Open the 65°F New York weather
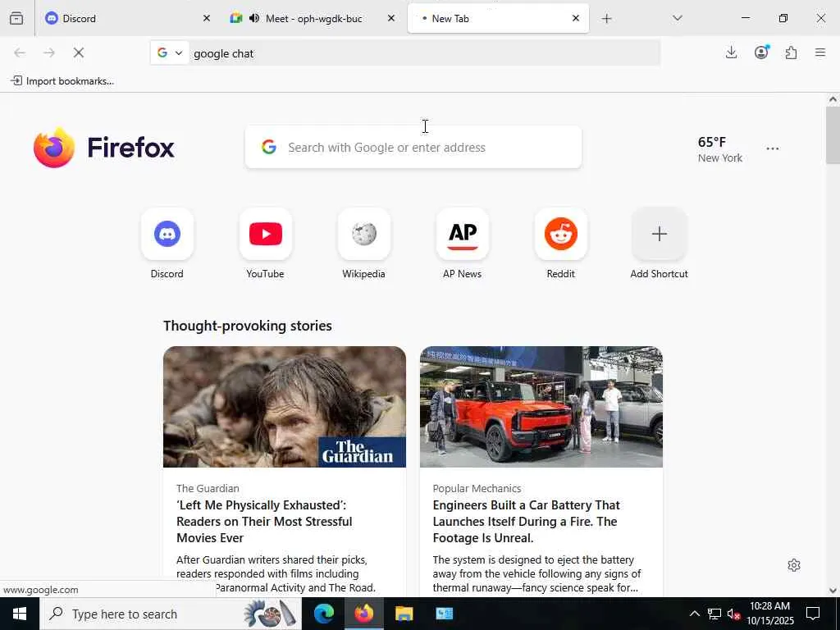Screen dimensions: 840x630 tap(720, 149)
